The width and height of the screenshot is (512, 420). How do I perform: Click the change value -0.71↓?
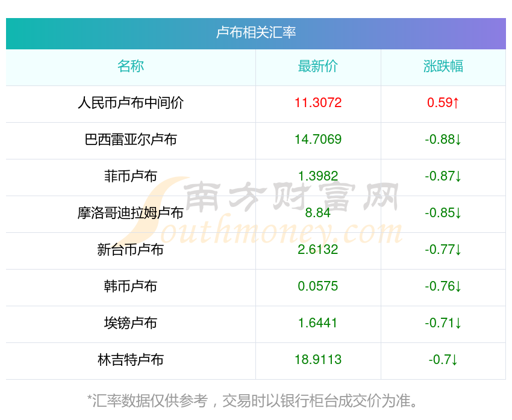(443, 323)
